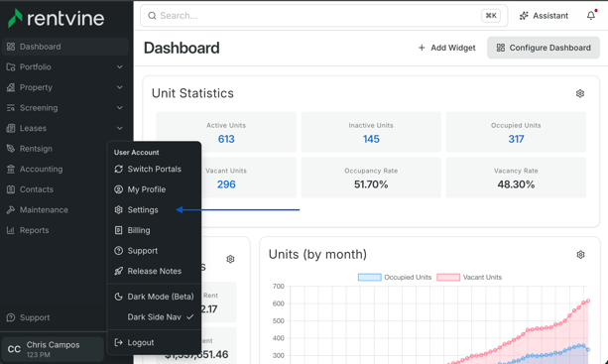Open the Dashboard sidebar item

tap(65, 47)
